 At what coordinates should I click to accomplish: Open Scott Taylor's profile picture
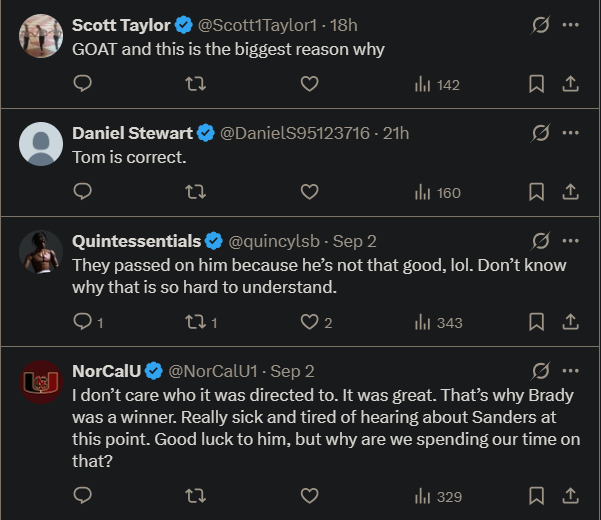pos(41,36)
